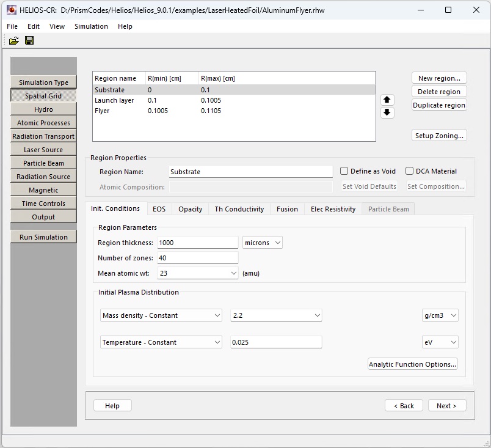This screenshot has height=448, width=491.
Task: Click the Number of zones input field
Action: tap(197, 258)
